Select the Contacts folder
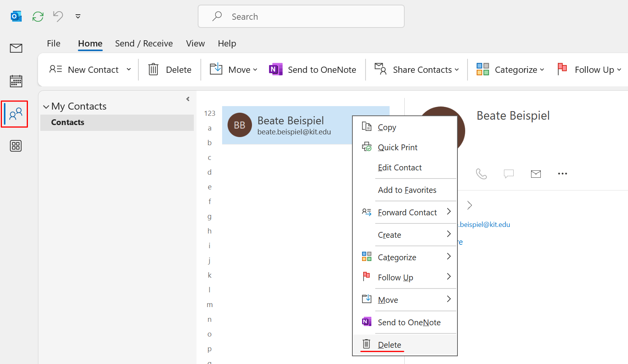The width and height of the screenshot is (628, 364). [117, 122]
